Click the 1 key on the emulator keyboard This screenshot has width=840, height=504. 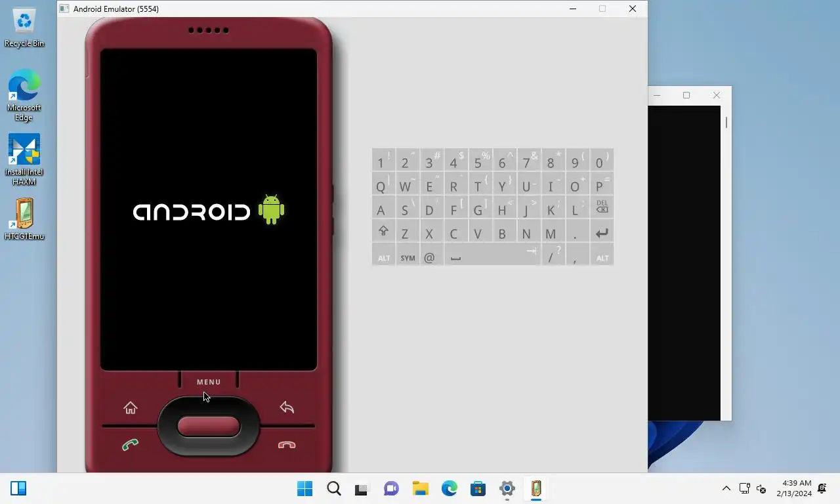click(383, 161)
